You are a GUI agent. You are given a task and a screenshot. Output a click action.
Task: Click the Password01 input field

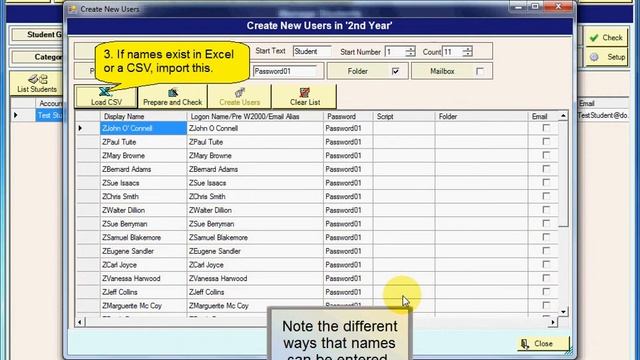pos(285,71)
